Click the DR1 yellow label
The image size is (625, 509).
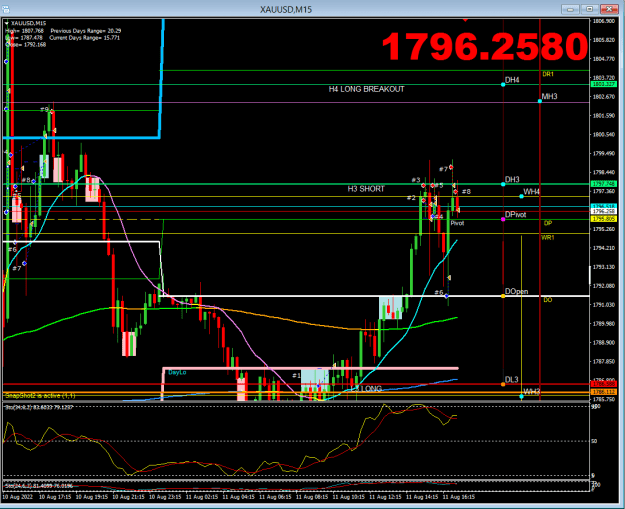(x=548, y=74)
